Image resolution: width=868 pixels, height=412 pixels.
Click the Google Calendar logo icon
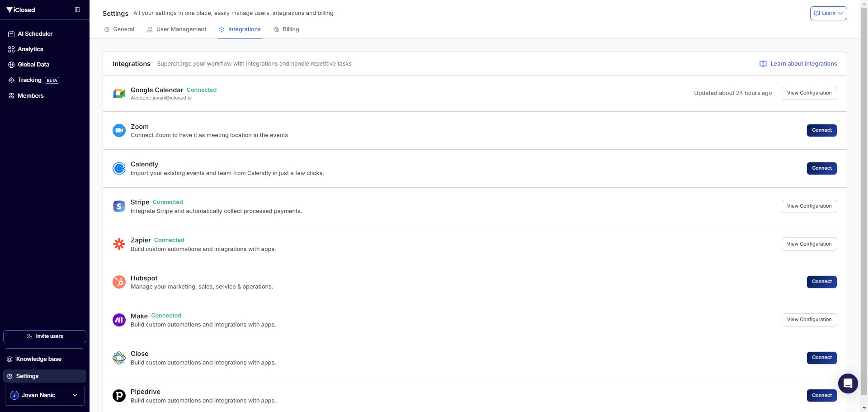[x=119, y=93]
